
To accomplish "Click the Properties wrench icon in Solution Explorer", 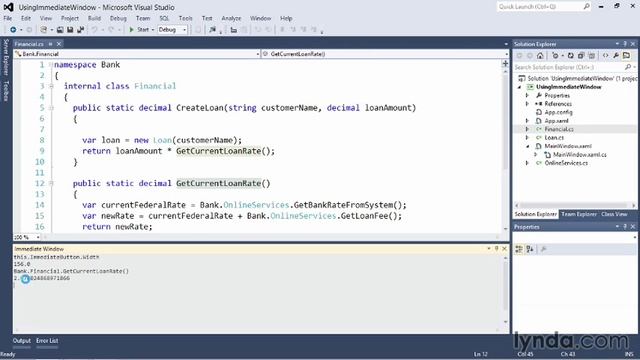I will tap(616, 56).
